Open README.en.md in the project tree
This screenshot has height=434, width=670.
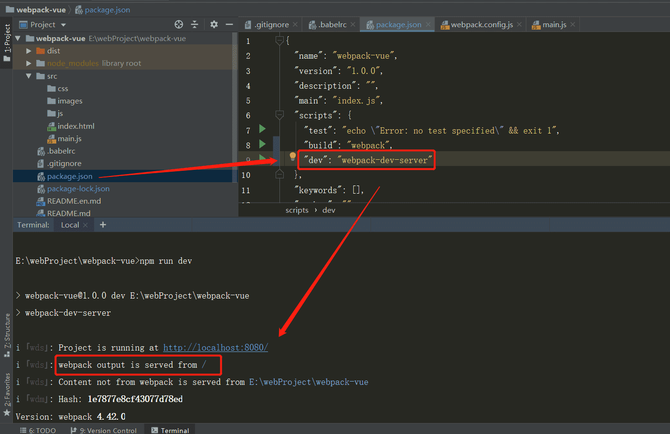point(69,201)
